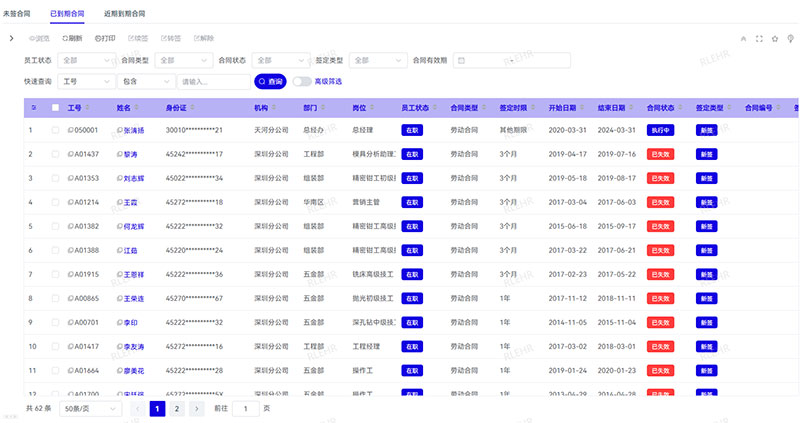Go to page 2 in pagination

coord(177,409)
